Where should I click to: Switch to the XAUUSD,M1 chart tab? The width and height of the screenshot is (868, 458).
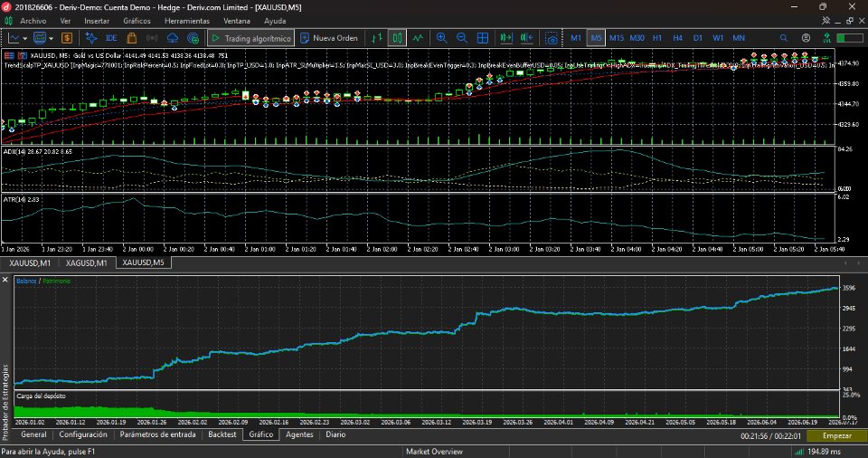point(30,262)
